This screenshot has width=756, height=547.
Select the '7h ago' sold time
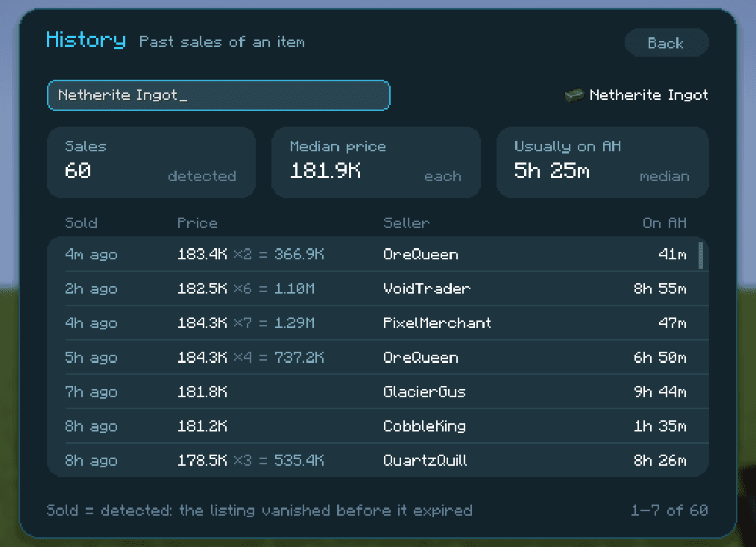[x=91, y=392]
